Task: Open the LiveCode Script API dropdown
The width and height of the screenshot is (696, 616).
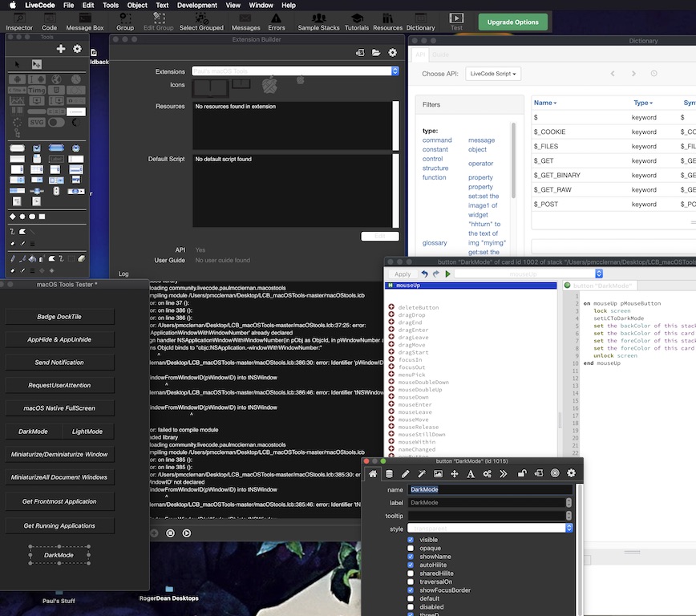Action: coord(492,74)
